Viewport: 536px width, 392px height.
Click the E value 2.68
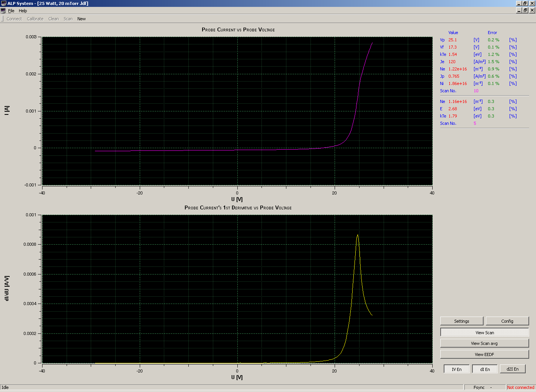pyautogui.click(x=453, y=109)
